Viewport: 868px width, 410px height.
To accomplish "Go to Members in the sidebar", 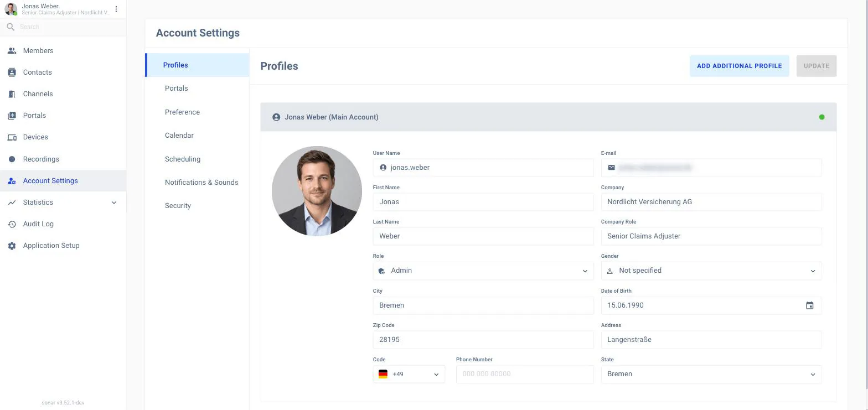I will 63,51.
